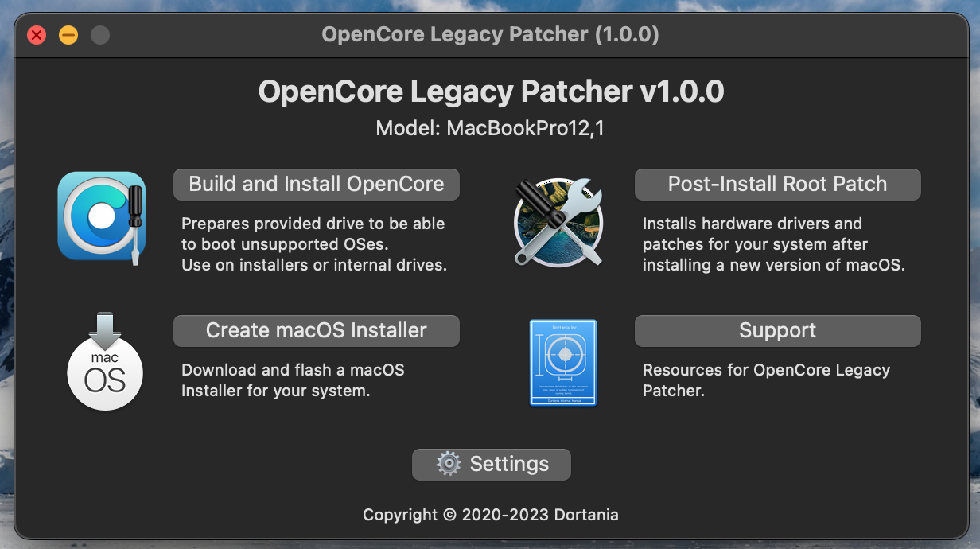Image resolution: width=980 pixels, height=549 pixels.
Task: Click the 'OpenCore Legacy Patcher v1.0.0' heading
Action: [x=491, y=91]
